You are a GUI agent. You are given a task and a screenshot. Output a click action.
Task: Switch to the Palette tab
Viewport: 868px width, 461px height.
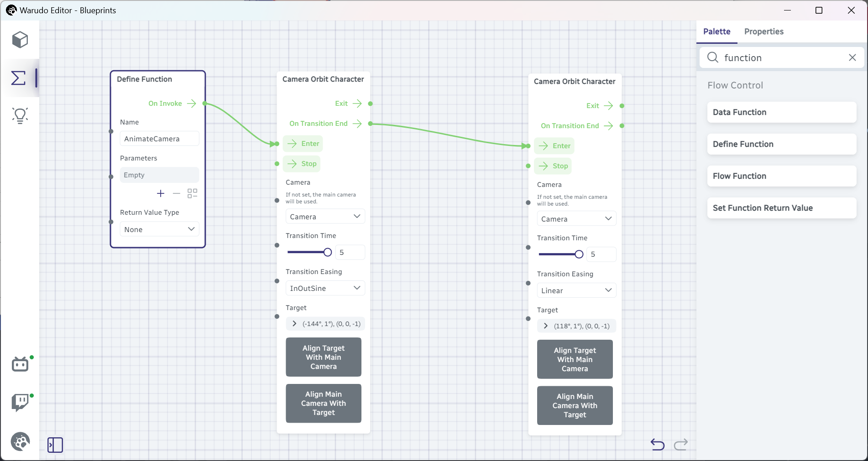click(x=716, y=31)
